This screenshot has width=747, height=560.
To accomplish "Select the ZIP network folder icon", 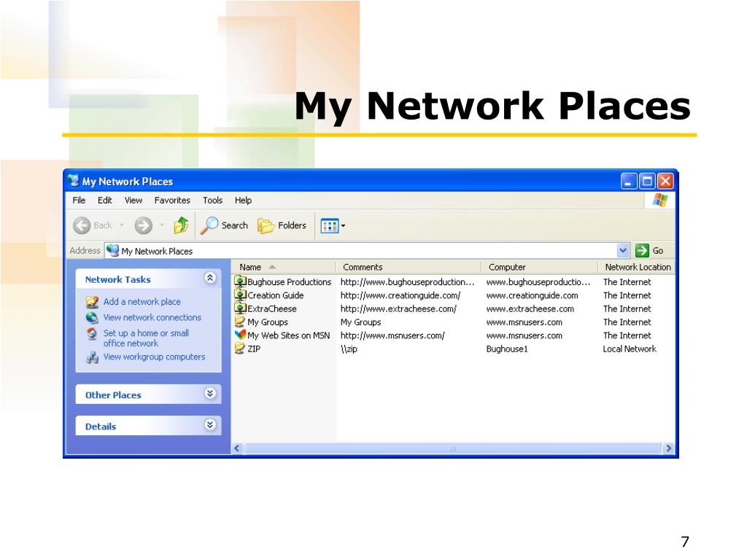I will [240, 349].
